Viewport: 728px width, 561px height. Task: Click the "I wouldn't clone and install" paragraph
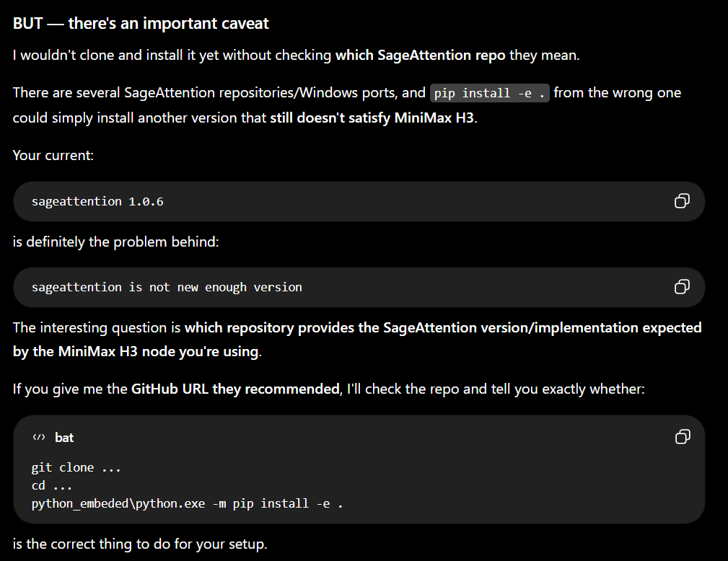pos(297,56)
